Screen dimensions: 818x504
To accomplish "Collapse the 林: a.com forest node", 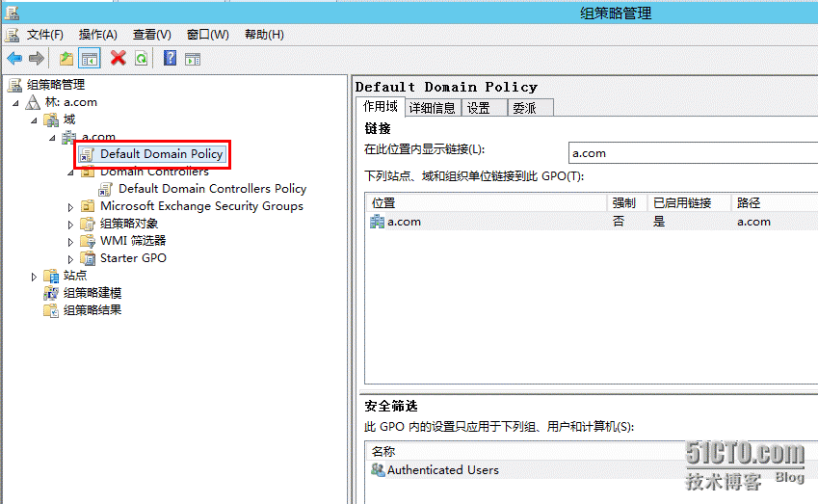I will [16, 103].
